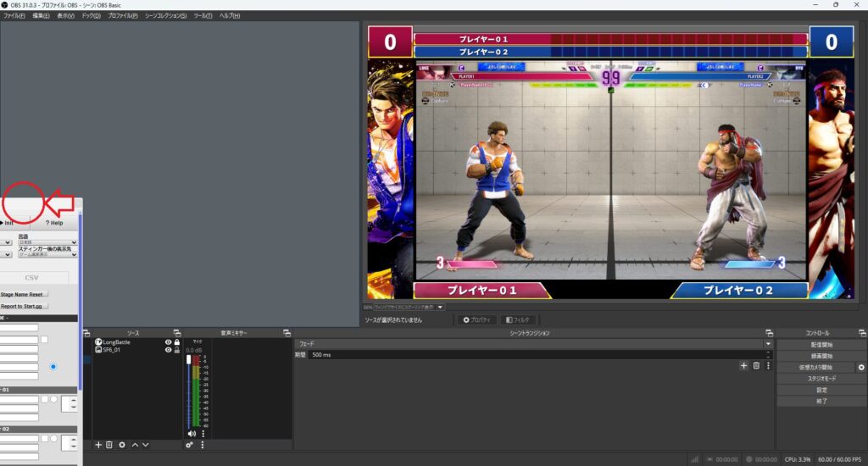This screenshot has height=466, width=868.
Task: Open the プロファイル(P) menu
Action: pyautogui.click(x=123, y=15)
